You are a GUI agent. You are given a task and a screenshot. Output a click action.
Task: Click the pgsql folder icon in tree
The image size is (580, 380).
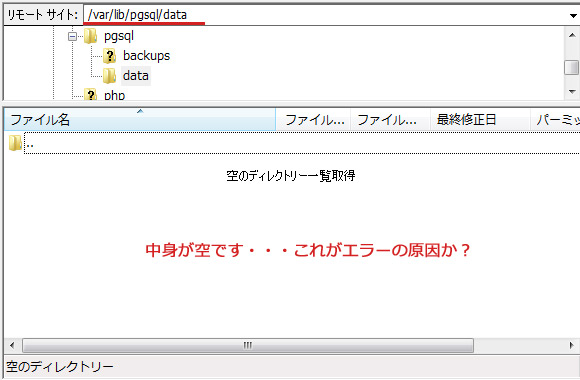pyautogui.click(x=90, y=36)
